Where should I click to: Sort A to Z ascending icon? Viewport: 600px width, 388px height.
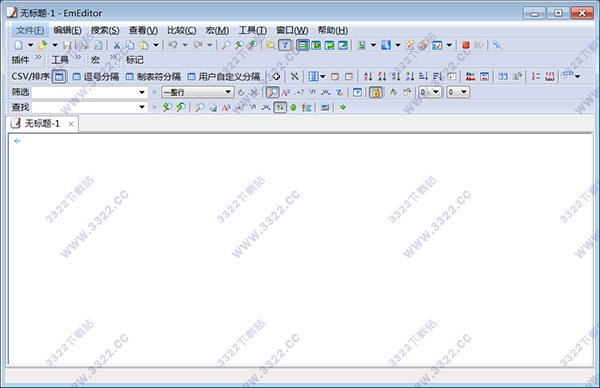pyautogui.click(x=368, y=77)
